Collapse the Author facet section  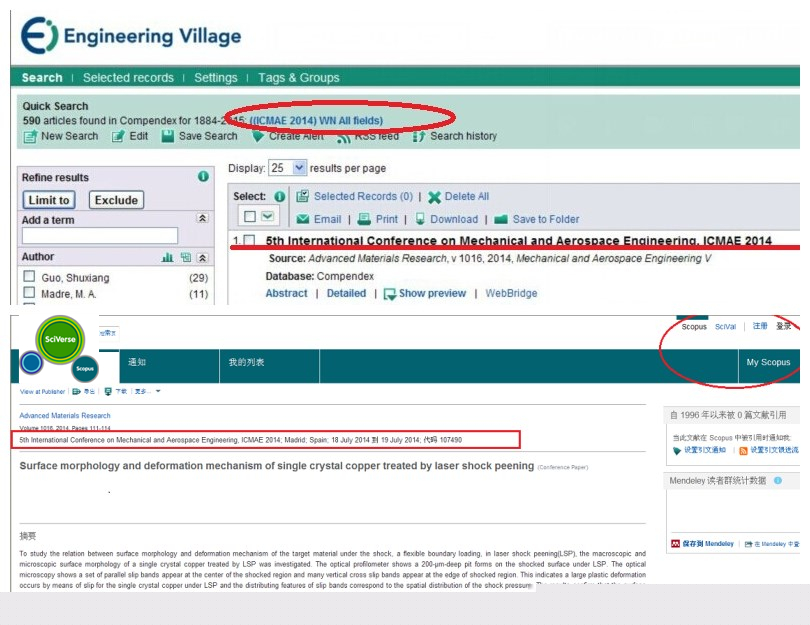pyautogui.click(x=202, y=257)
